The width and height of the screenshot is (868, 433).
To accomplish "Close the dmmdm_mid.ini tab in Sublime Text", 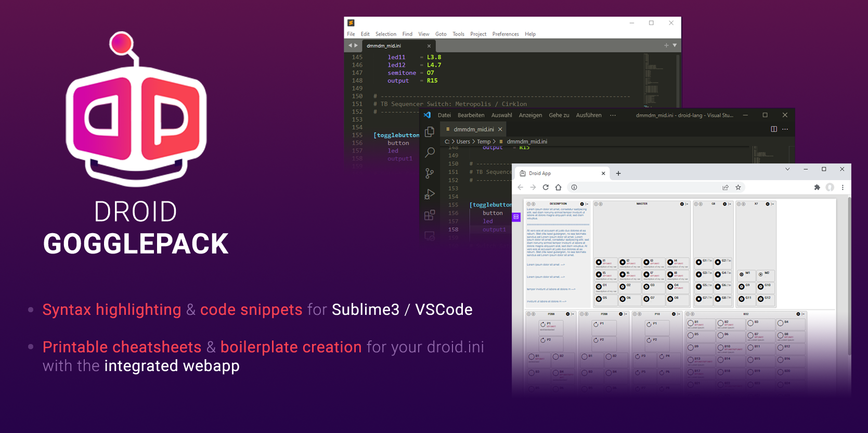I will pos(429,46).
